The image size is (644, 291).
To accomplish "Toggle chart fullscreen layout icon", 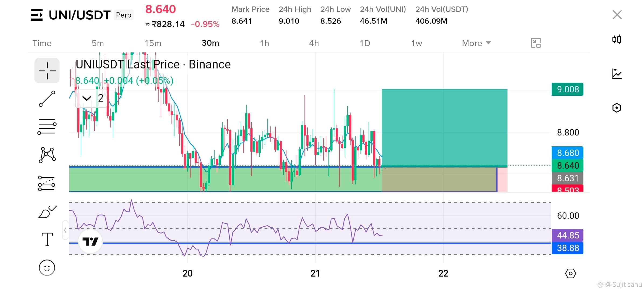I will coord(536,43).
